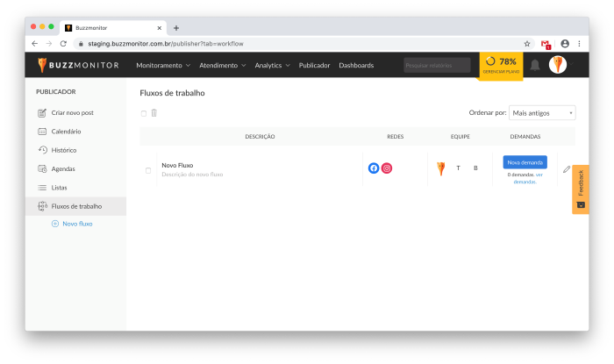614x364 pixels.
Task: Open Calendário in the sidebar
Action: coord(66,132)
